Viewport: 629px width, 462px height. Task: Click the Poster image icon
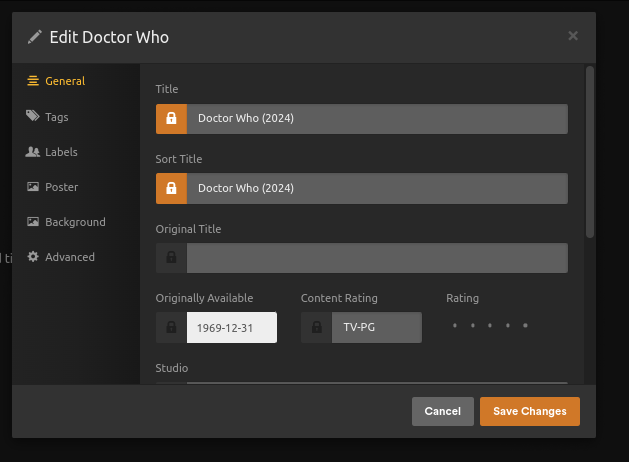(x=33, y=186)
